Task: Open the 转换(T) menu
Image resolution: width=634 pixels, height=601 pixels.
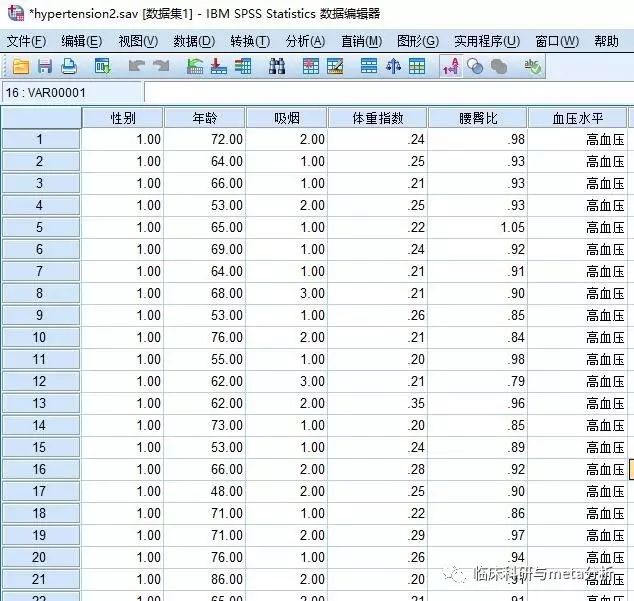Action: click(250, 41)
